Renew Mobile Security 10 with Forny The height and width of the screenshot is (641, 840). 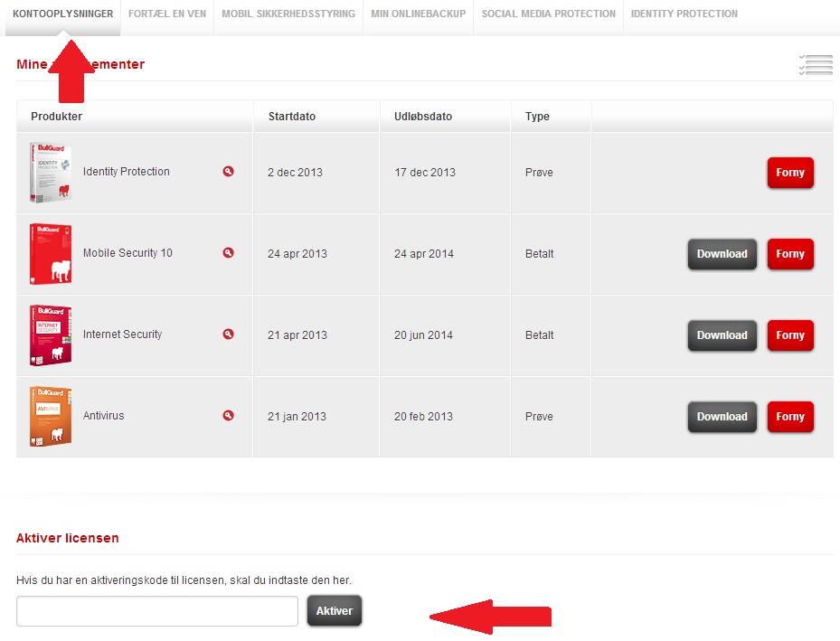pos(790,254)
